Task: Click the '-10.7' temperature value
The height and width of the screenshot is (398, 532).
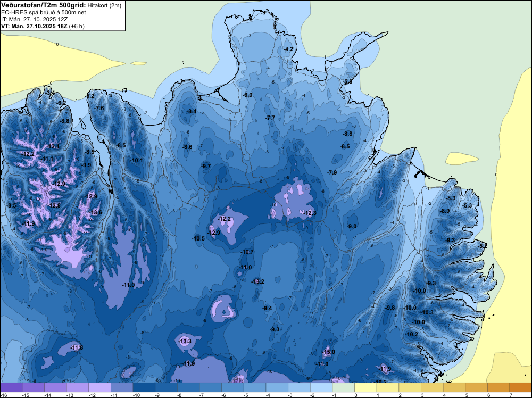Action: pos(247,252)
